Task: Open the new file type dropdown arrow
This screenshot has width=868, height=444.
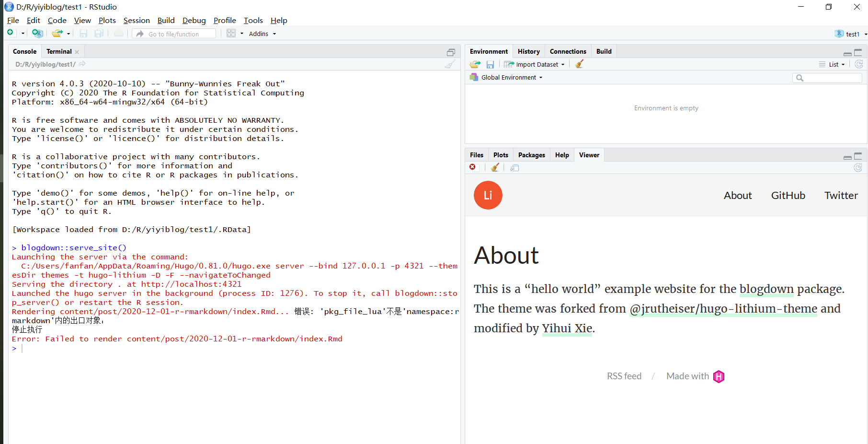Action: pos(23,34)
